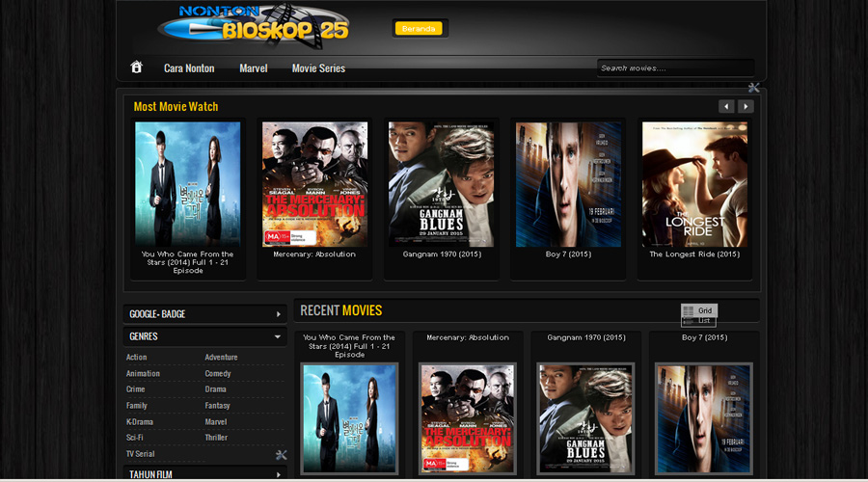Select the Marvel genre in the sidebar
Viewport: 868px width, 482px height.
click(x=216, y=421)
